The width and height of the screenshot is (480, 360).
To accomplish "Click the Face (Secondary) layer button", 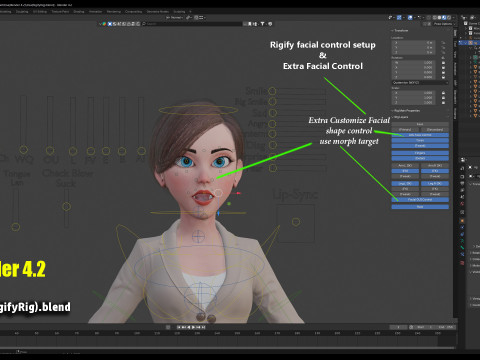I will [x=435, y=130].
